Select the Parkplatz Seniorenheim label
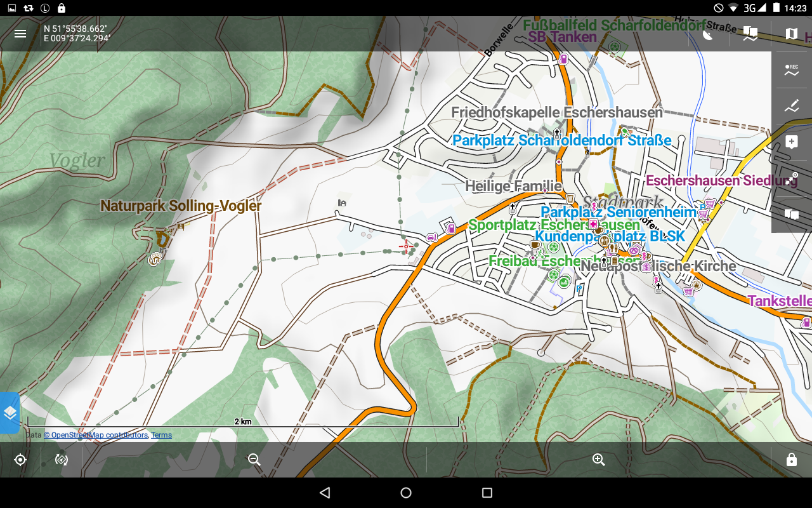This screenshot has width=812, height=508. point(619,212)
